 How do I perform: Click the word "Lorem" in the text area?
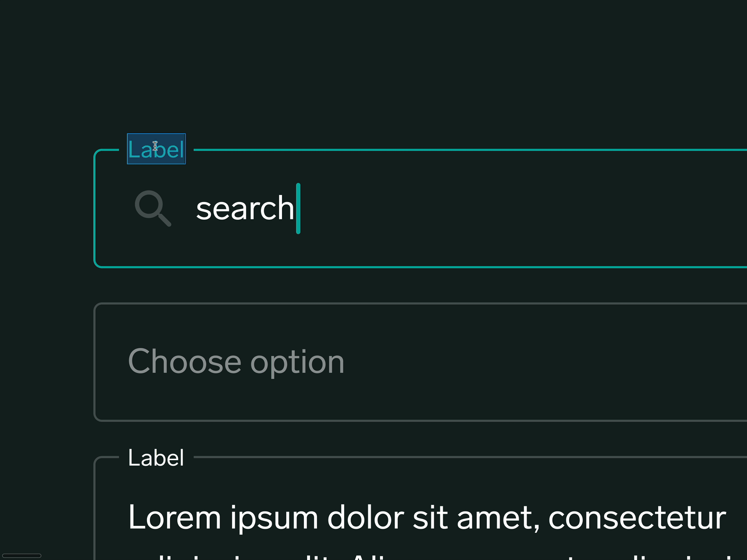174,518
